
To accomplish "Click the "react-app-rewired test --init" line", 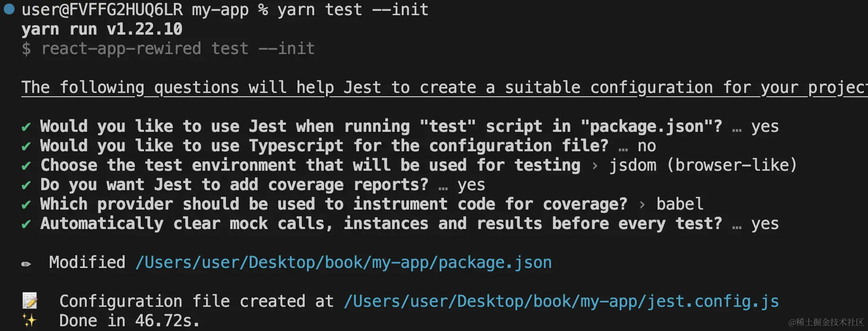I will (178, 49).
